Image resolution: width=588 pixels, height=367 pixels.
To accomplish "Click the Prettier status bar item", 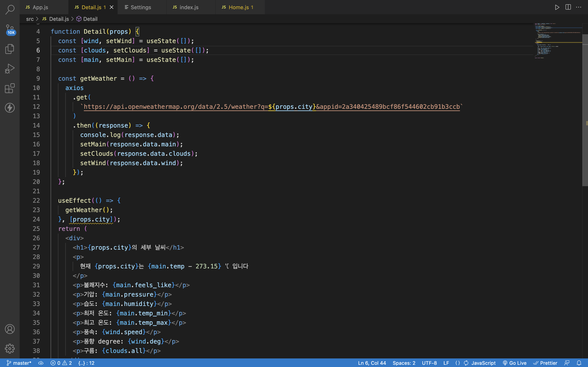I will [545, 363].
